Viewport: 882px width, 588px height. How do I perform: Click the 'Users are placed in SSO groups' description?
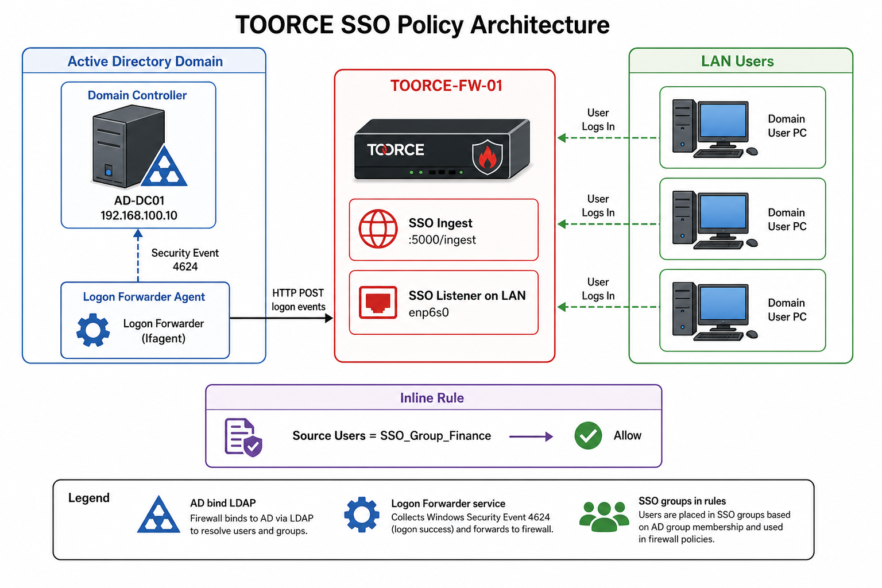pyautogui.click(x=714, y=527)
